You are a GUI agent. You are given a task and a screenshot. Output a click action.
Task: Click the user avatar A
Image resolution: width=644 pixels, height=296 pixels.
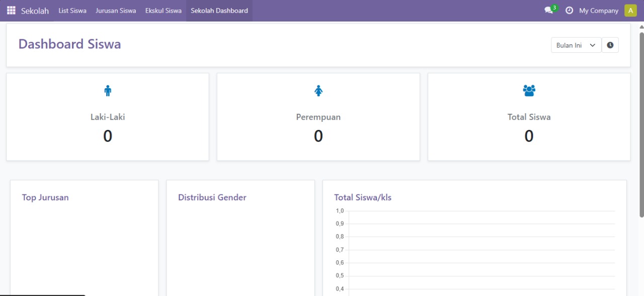pos(630,11)
